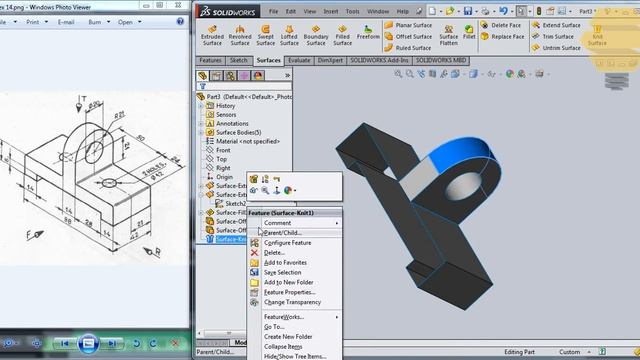Viewport: 640px width, 360px height.
Task: Expand the History tree node
Action: coord(201,106)
